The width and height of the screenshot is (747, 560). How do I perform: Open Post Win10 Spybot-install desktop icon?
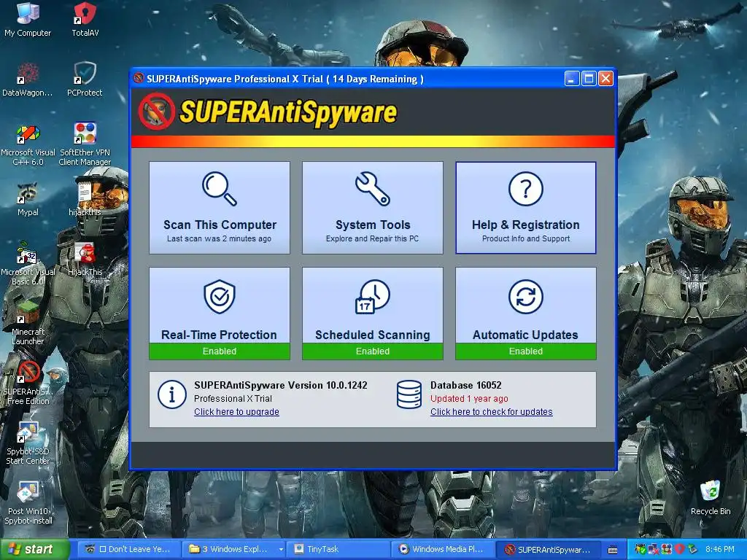pyautogui.click(x=28, y=503)
